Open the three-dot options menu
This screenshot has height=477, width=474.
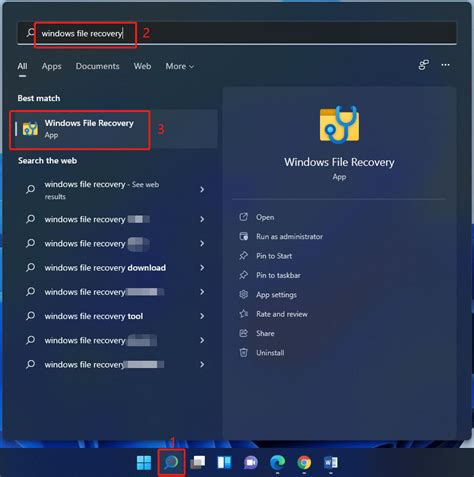click(x=445, y=65)
